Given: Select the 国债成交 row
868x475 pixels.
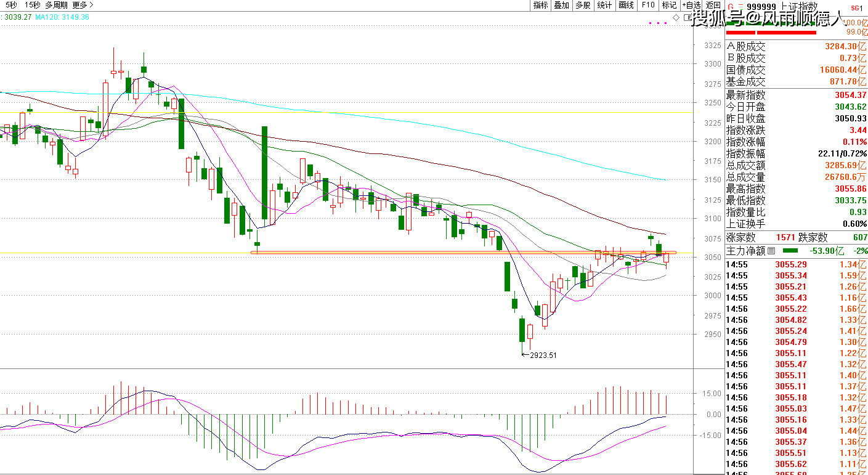Looking at the screenshot, I should tap(797, 70).
